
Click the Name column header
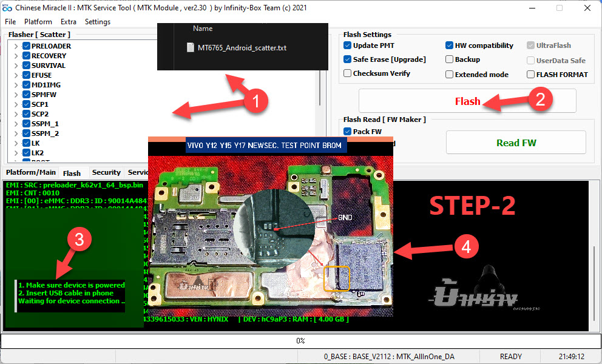click(203, 29)
